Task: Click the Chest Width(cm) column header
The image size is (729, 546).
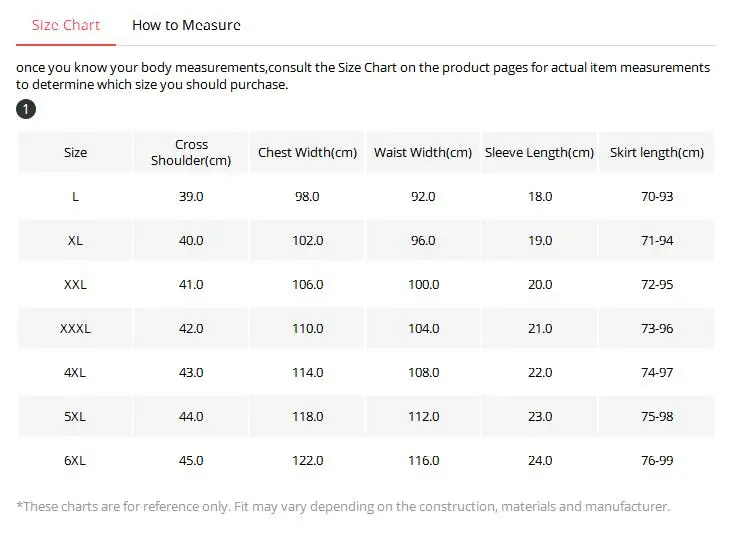Action: click(x=307, y=152)
